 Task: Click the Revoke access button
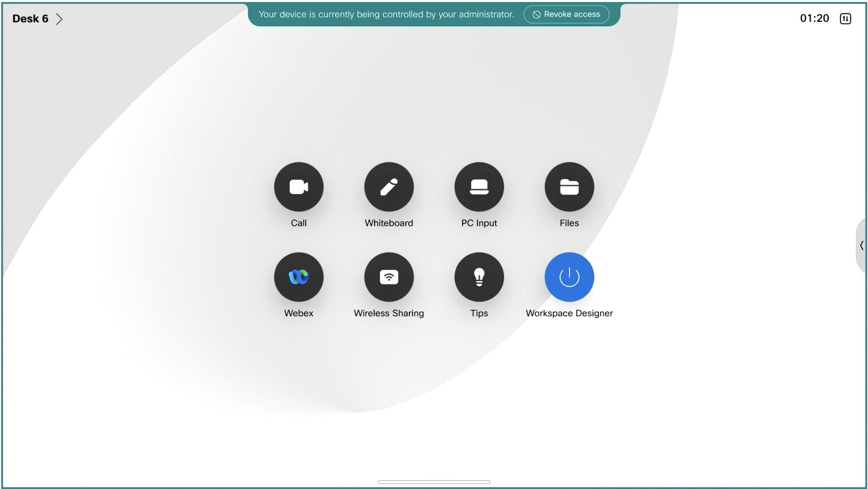566,15
